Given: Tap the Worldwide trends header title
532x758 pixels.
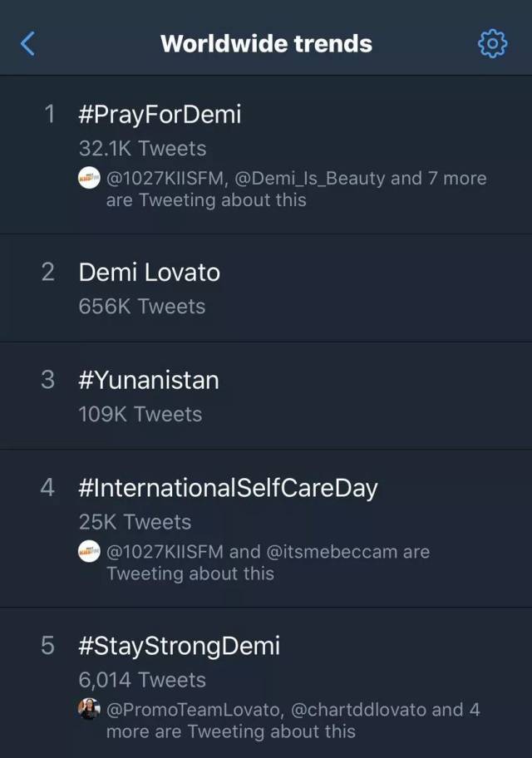Looking at the screenshot, I should pyautogui.click(x=267, y=43).
